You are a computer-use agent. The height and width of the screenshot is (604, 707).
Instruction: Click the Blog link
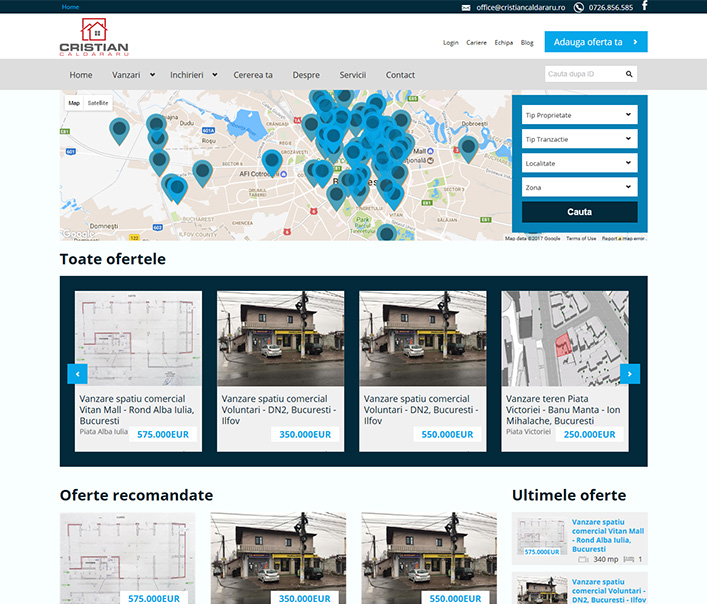tap(527, 43)
